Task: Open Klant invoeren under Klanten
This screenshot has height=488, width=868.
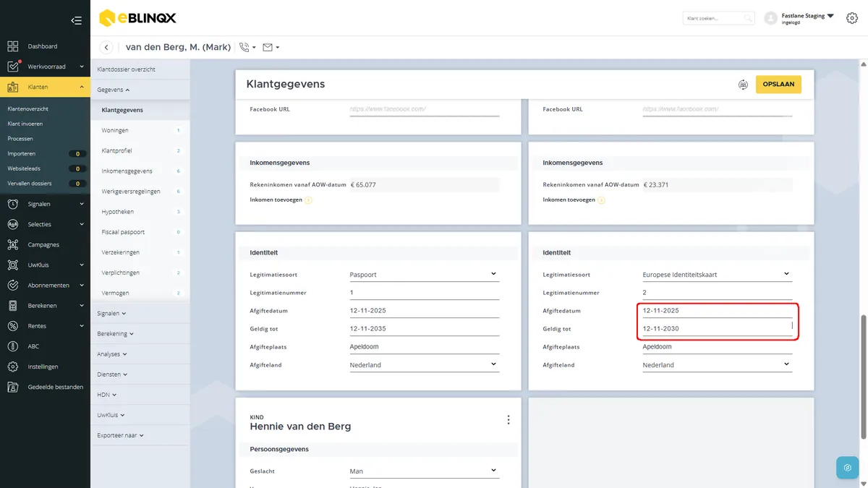Action: 25,124
